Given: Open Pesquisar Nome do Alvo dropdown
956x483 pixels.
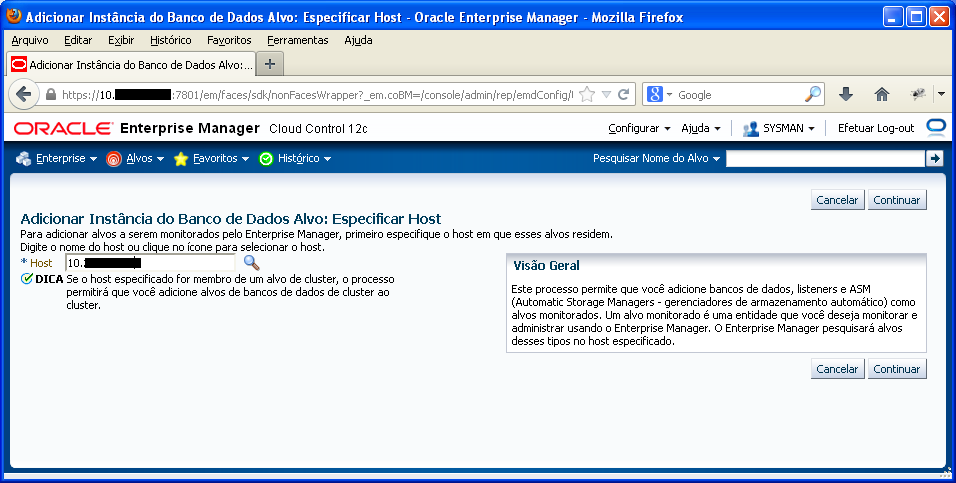Looking at the screenshot, I should 656,158.
